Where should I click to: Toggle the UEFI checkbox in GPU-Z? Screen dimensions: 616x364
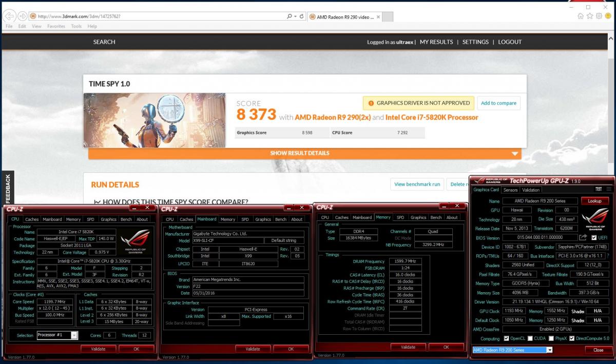point(594,238)
